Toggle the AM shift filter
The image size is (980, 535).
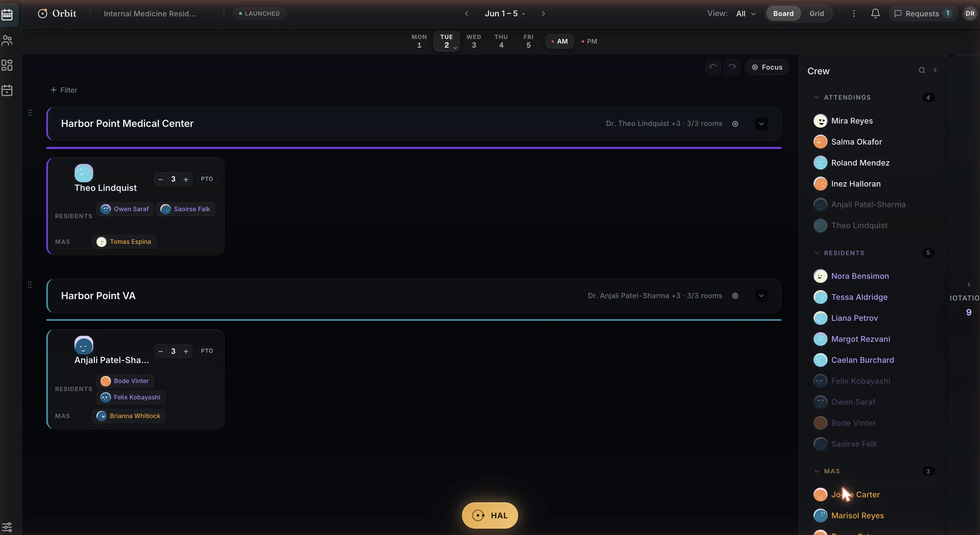click(x=559, y=41)
